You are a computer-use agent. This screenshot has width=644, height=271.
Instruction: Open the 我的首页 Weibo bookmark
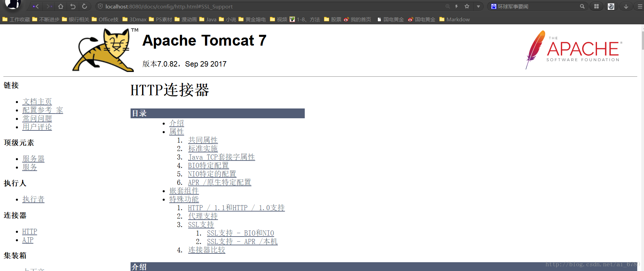[x=358, y=20]
